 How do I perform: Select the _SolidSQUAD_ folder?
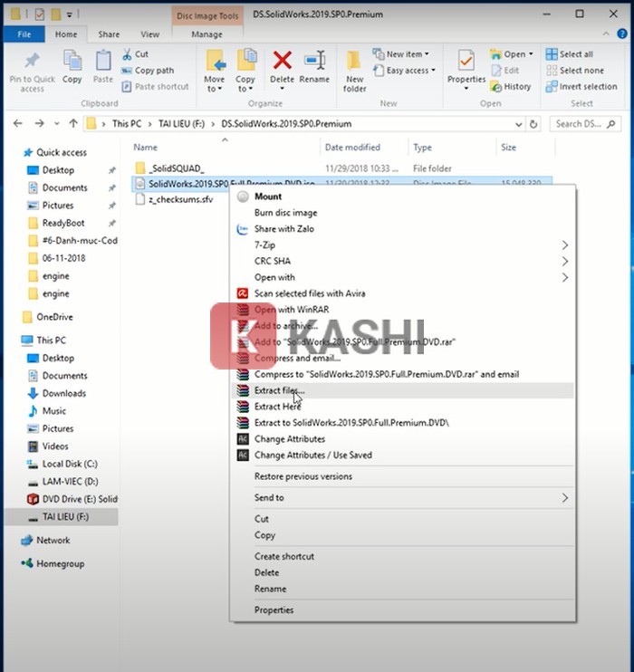coord(177,168)
